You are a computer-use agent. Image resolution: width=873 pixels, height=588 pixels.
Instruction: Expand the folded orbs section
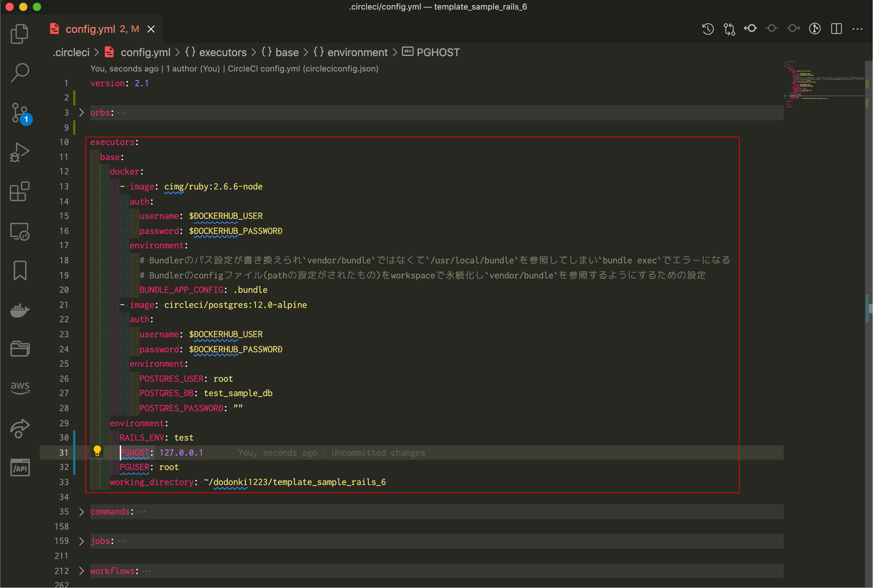(x=81, y=113)
